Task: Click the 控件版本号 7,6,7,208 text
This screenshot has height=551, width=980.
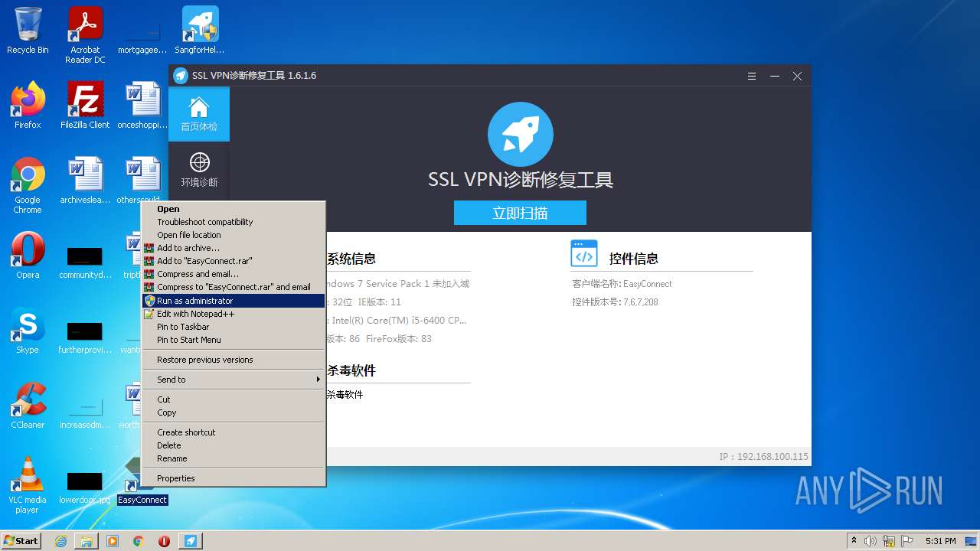Action: [615, 302]
